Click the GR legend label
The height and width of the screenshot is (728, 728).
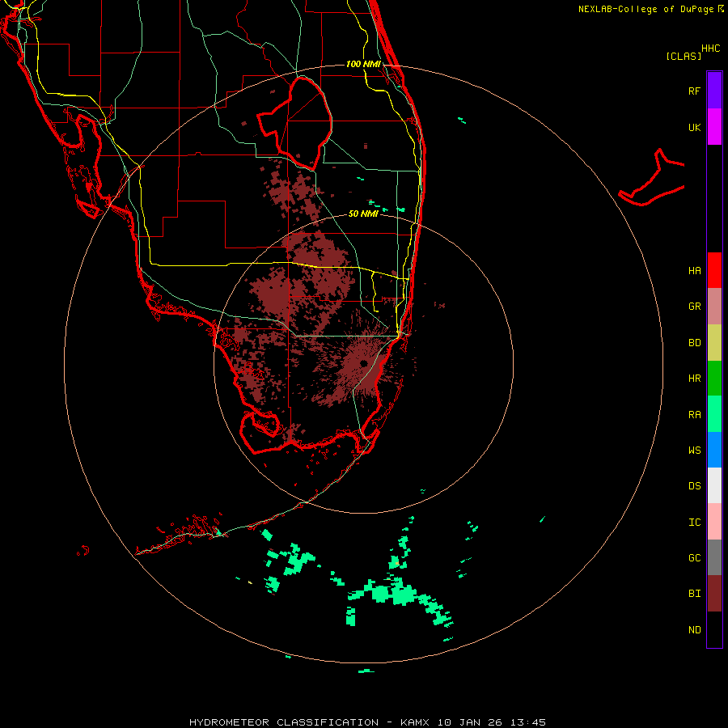click(694, 307)
